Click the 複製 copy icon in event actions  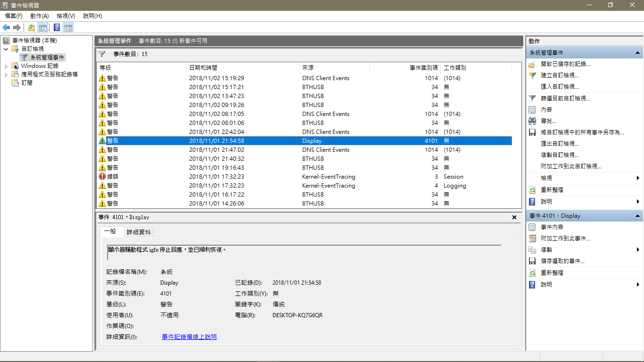coord(532,250)
